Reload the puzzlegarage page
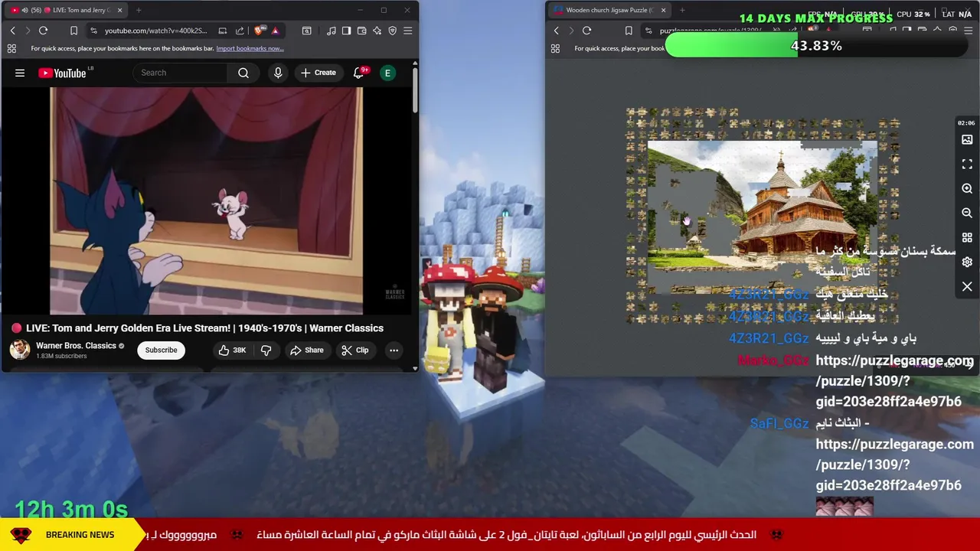Screen dimensions: 980x551 (x=586, y=31)
